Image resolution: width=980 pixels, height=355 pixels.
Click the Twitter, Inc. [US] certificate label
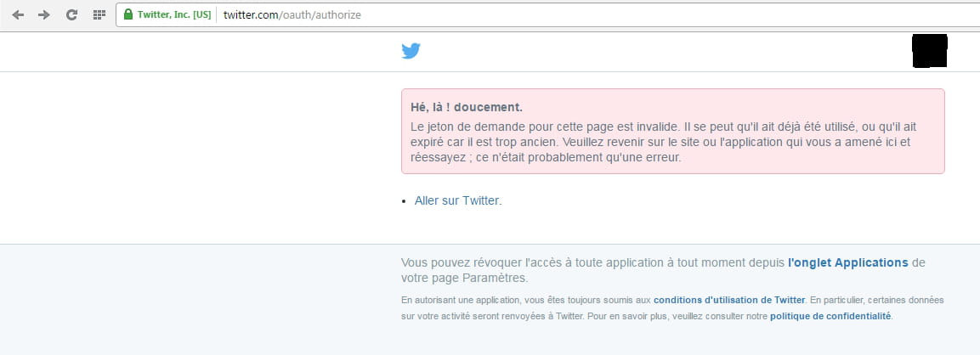pyautogui.click(x=174, y=14)
